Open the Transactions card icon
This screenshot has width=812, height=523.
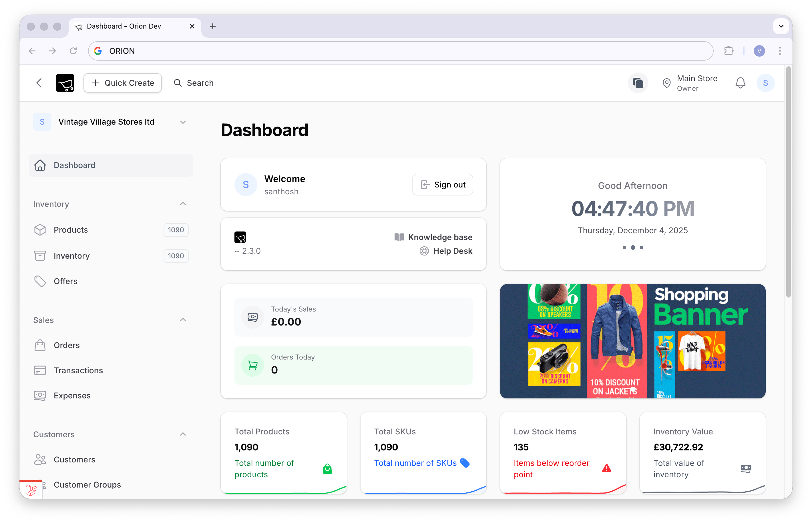coord(40,370)
